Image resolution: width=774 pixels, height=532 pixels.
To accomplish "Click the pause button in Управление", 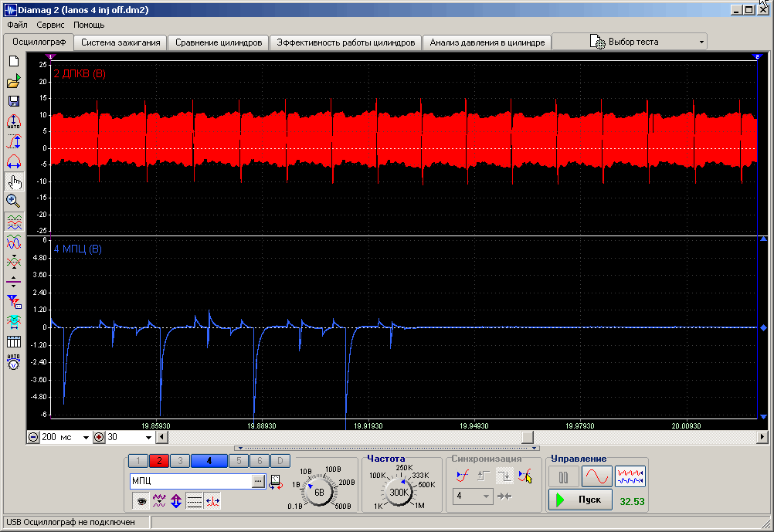I will 563,477.
